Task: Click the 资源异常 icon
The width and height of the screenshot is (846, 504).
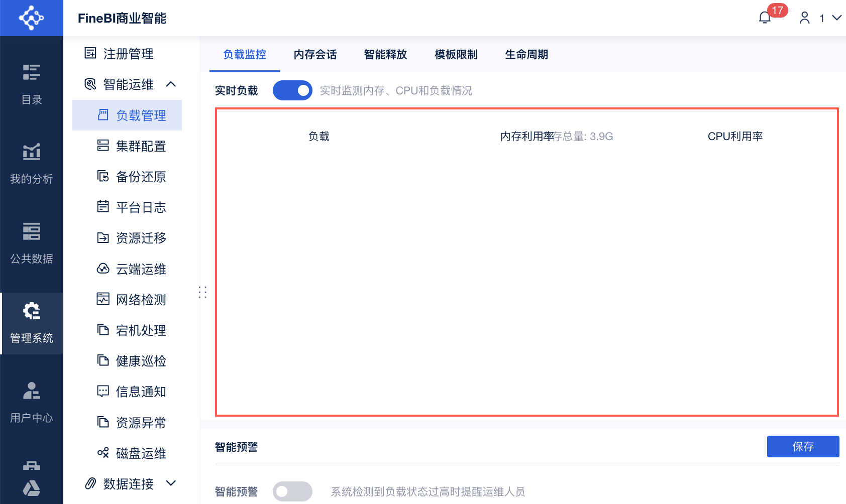Action: coord(103,422)
